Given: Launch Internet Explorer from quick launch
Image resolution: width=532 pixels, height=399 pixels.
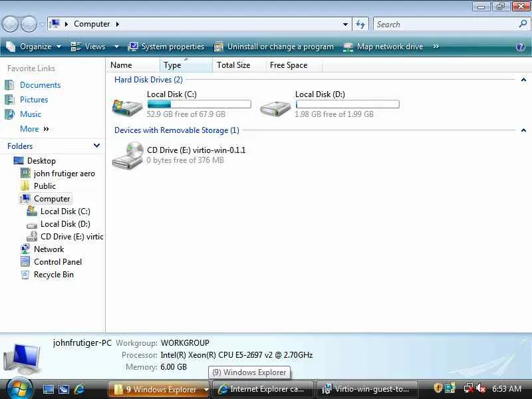Looking at the screenshot, I should [79, 389].
